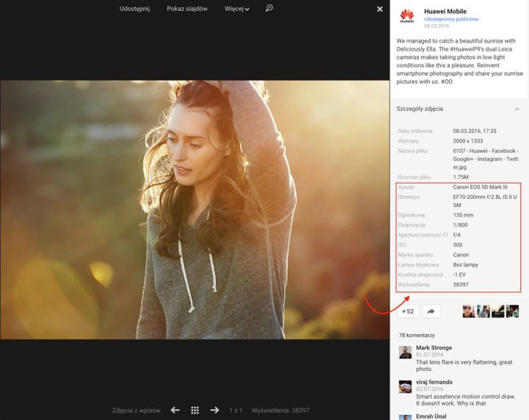Click the Udostępnij menu item
529x420 pixels.
[x=134, y=9]
